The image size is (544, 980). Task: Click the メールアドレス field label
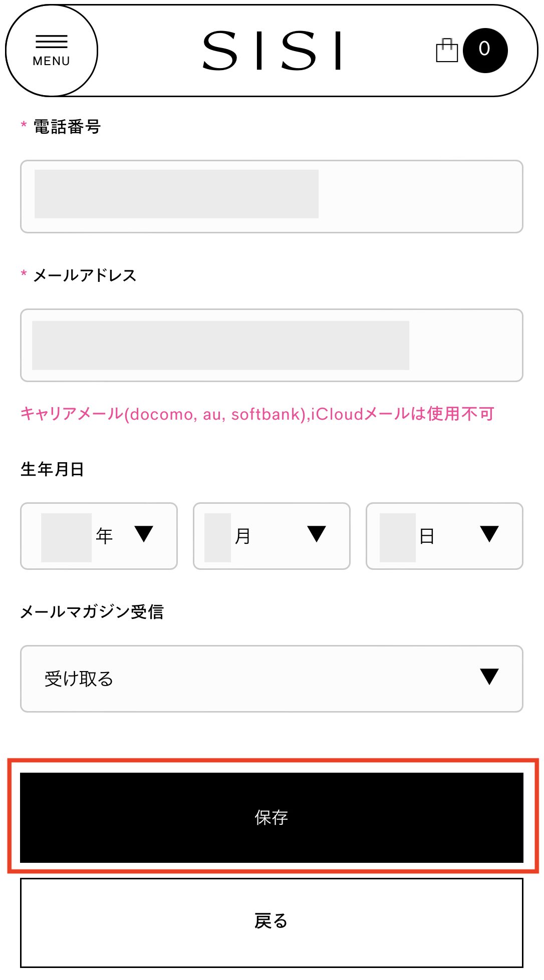coord(85,275)
